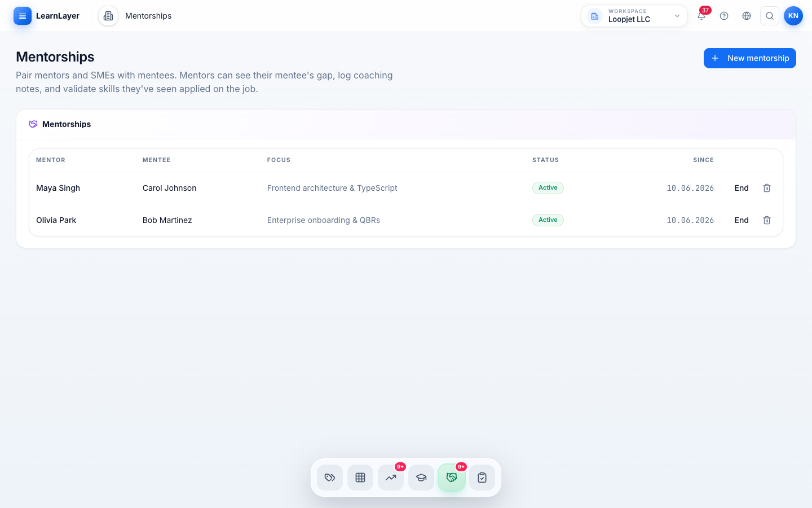
Task: Open the help question-mark icon
Action: [x=724, y=16]
